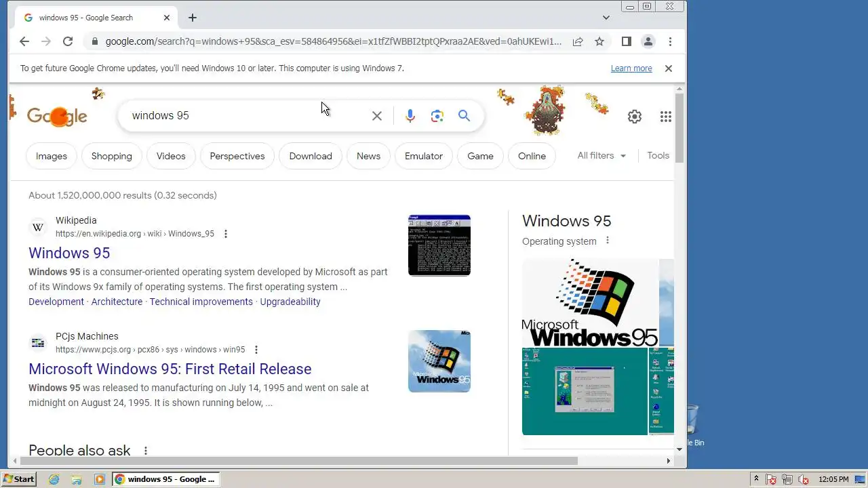
Task: Open the Learn more link
Action: [x=631, y=68]
